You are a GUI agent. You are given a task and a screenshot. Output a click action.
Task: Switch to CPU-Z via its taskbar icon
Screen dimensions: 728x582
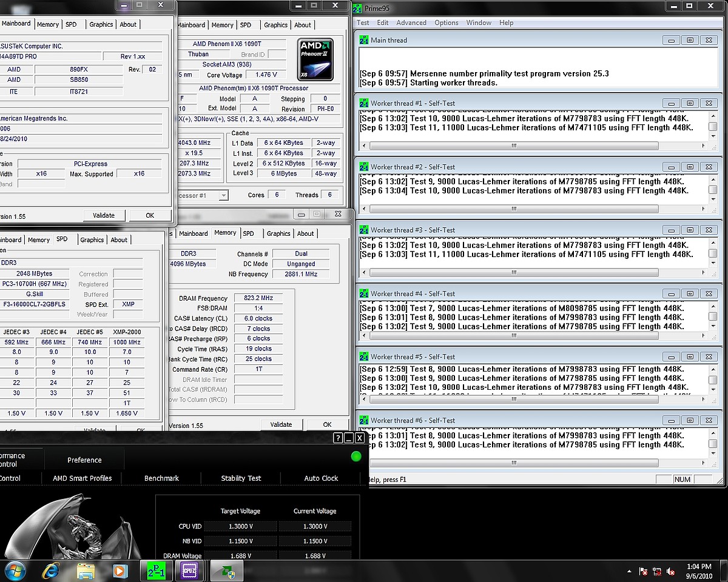coord(189,570)
